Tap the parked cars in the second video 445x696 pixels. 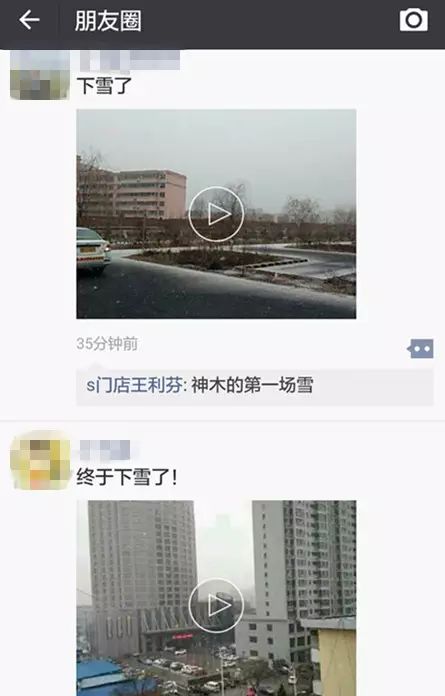[186, 670]
